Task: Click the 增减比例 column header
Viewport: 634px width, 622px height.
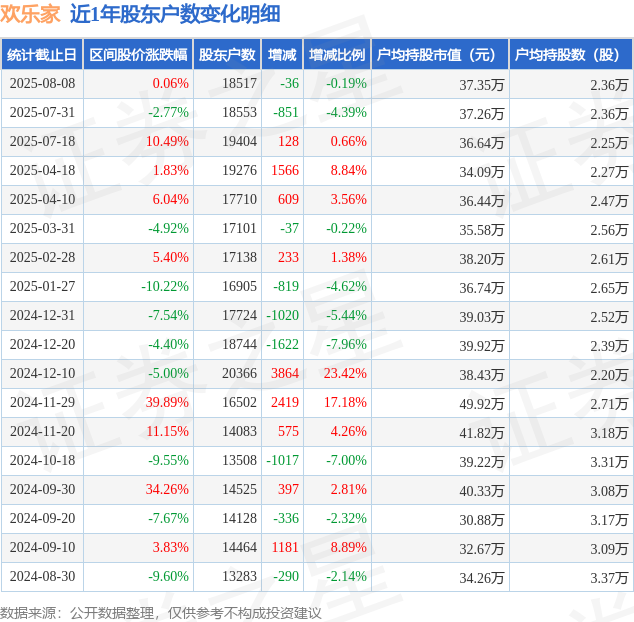Action: [x=337, y=55]
